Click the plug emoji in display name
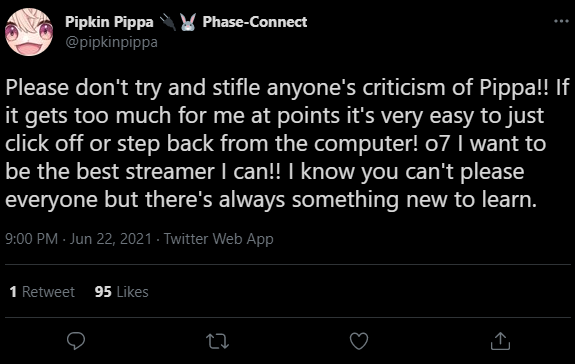575x364 pixels. click(168, 22)
